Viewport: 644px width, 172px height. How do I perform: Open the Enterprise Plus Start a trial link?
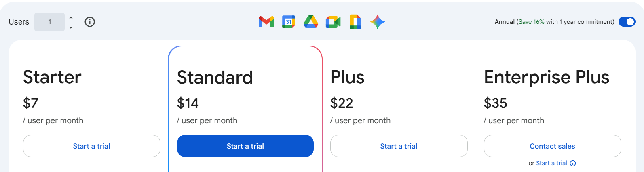click(551, 163)
